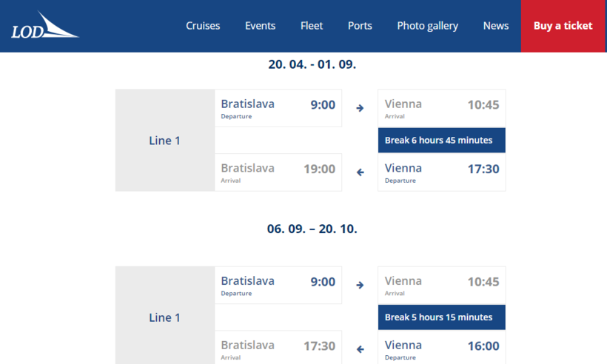Click the right arrow in second timetable
The image size is (607, 364).
(360, 285)
